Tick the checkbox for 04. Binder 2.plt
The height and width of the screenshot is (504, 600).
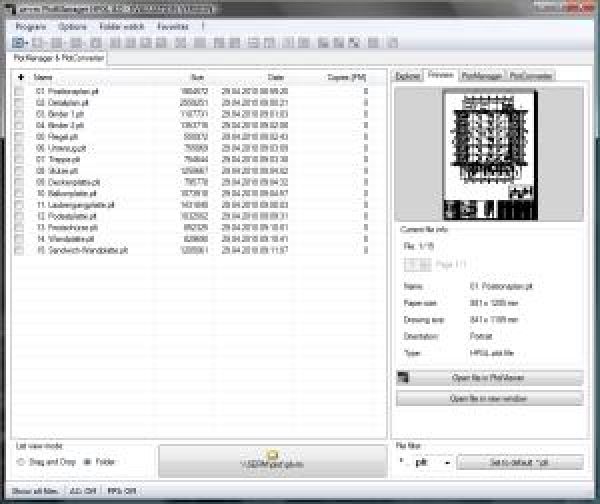click(x=19, y=126)
